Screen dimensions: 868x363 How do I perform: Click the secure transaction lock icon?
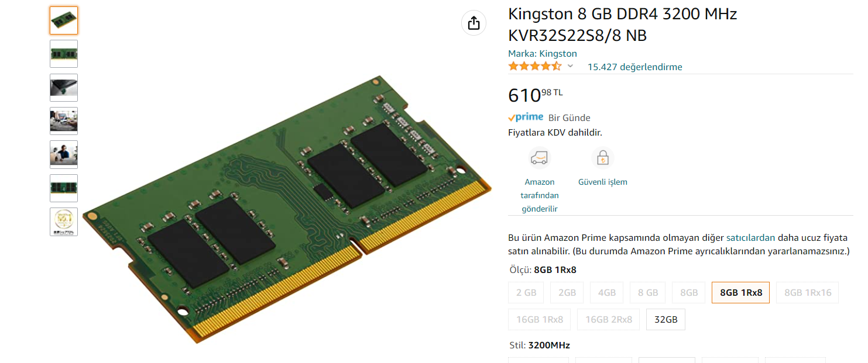[x=602, y=158]
